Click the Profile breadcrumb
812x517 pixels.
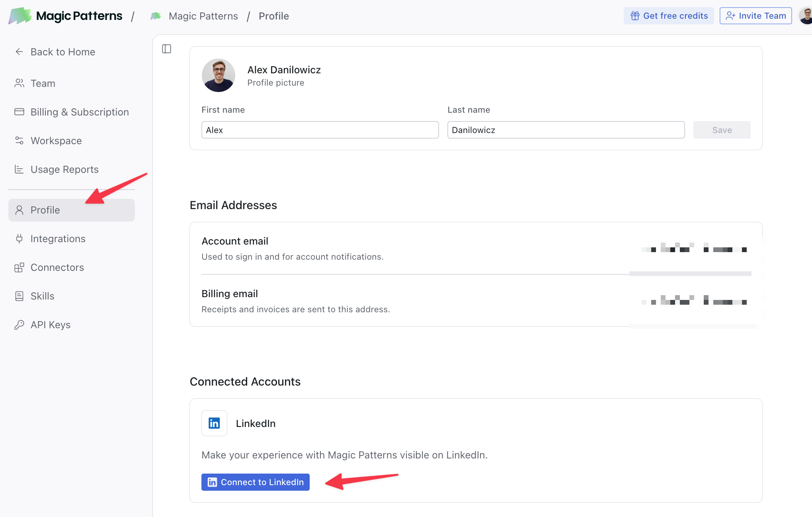click(x=274, y=16)
